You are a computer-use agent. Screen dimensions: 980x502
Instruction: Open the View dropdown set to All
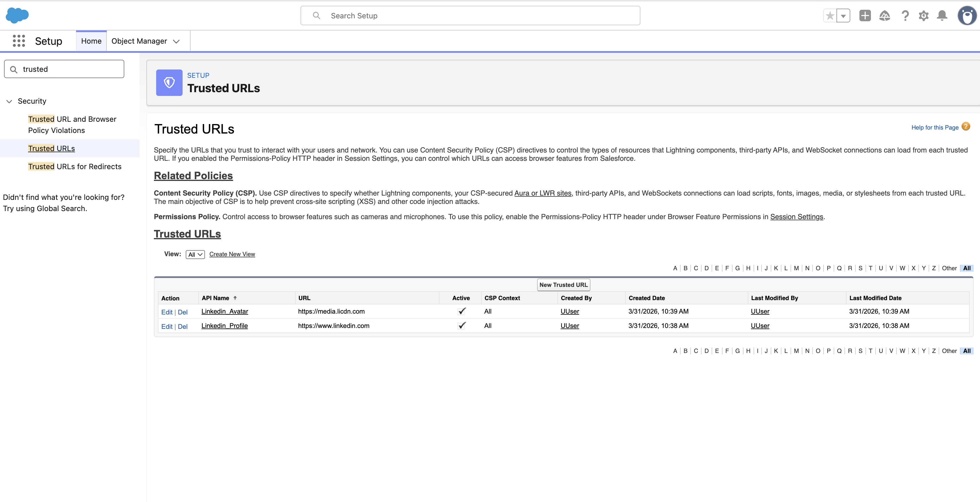(x=195, y=254)
